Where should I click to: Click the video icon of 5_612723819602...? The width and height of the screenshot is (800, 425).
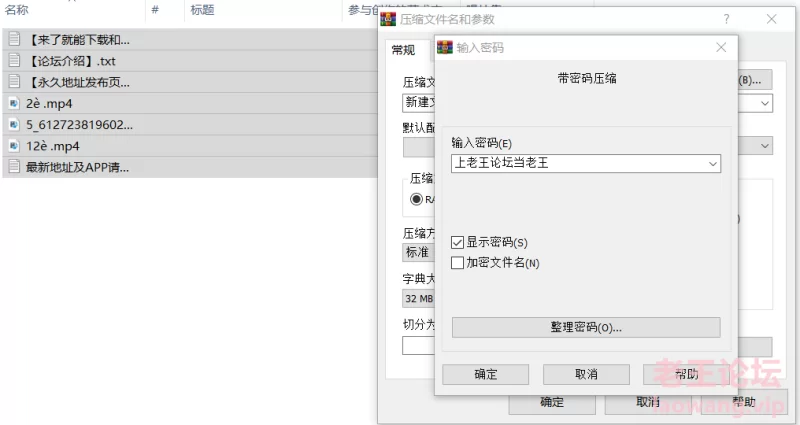point(14,124)
